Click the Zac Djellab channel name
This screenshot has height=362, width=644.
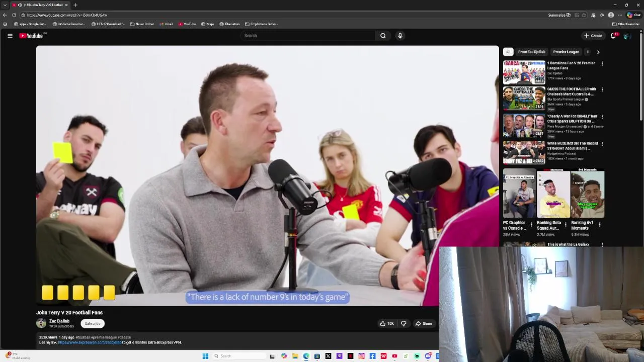[59, 321]
